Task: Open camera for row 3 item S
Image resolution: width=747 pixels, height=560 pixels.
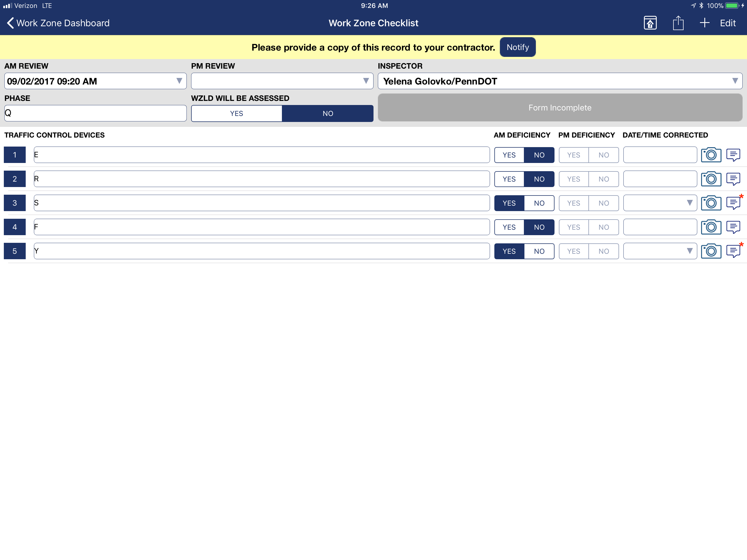Action: coord(711,203)
